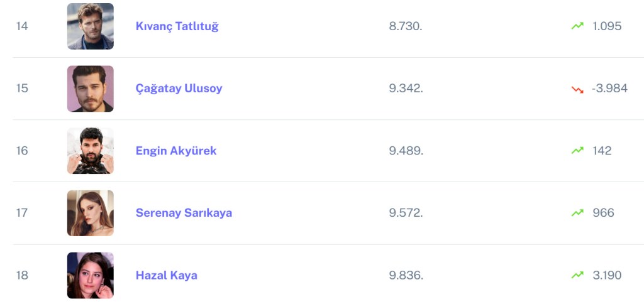Screen dimensions: 644x304
Task: Go to the Serenay Sarıkaya name link
Action: click(184, 213)
